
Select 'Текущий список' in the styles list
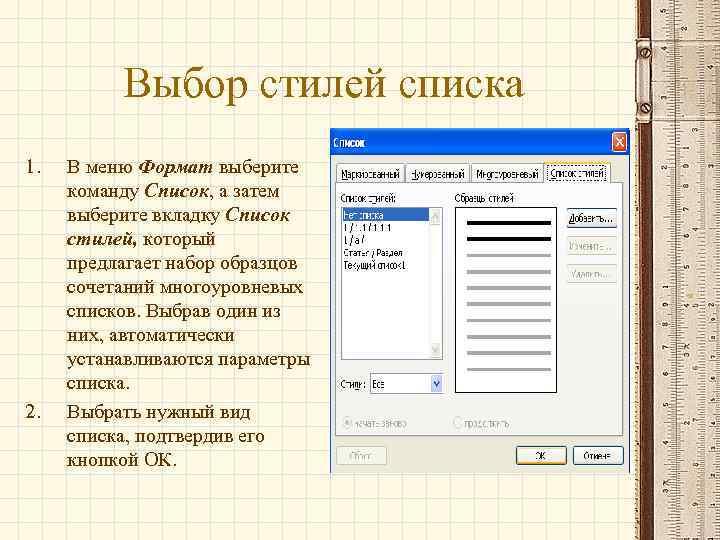point(385,265)
